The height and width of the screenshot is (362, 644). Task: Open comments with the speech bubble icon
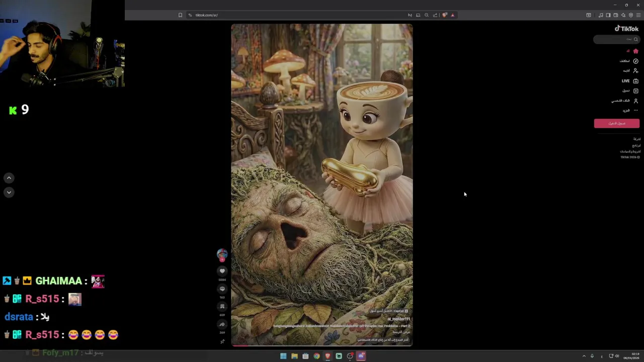coord(222,289)
